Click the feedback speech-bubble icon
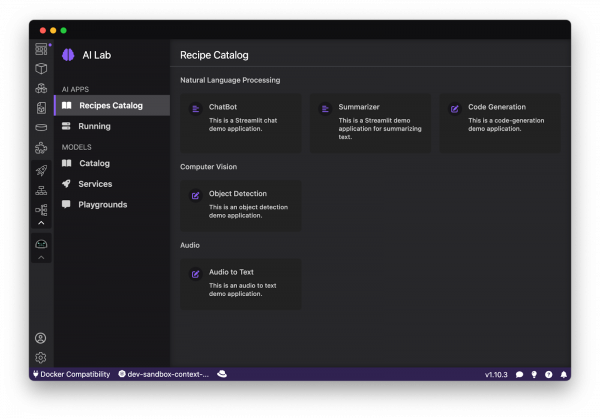The image size is (600, 419). 519,374
